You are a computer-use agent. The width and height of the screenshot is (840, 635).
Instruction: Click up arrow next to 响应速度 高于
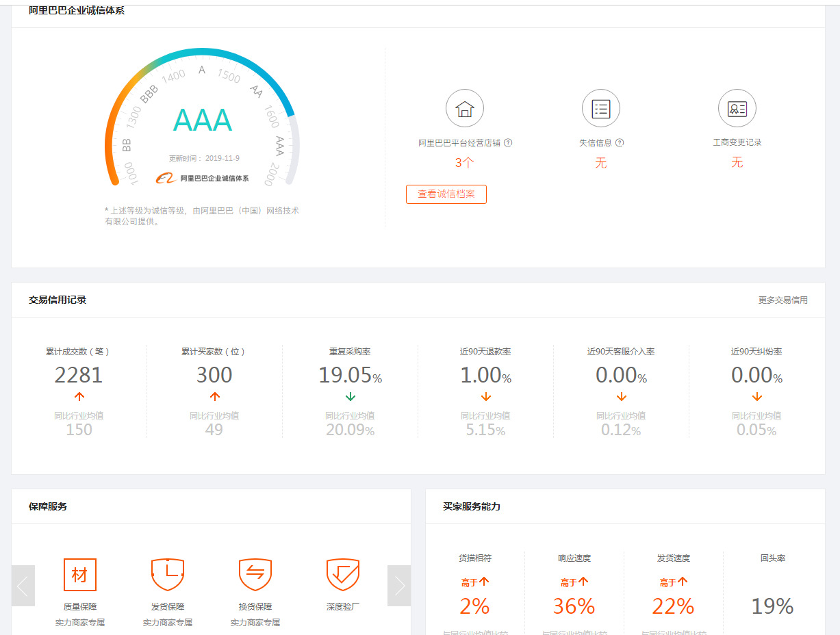click(x=583, y=582)
